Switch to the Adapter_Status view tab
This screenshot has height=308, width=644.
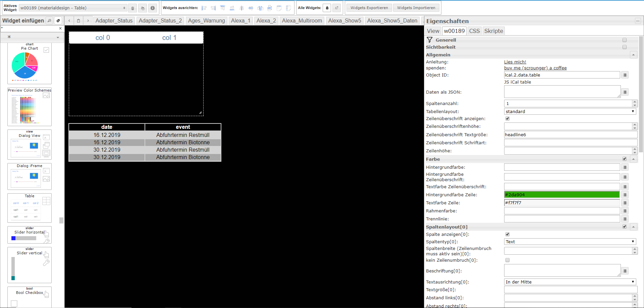114,20
